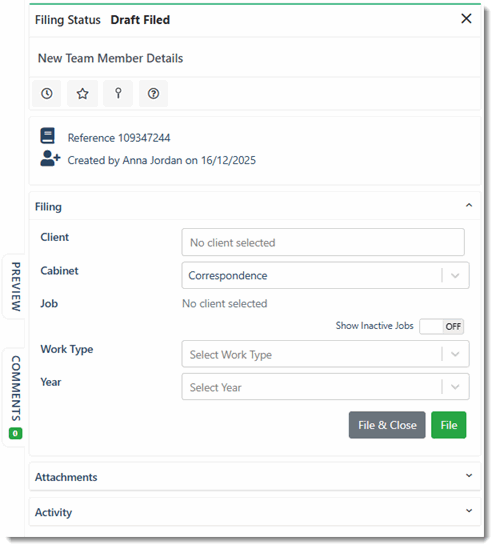The image size is (496, 549).
Task: Open the PREVIEW side tab
Action: coord(15,287)
